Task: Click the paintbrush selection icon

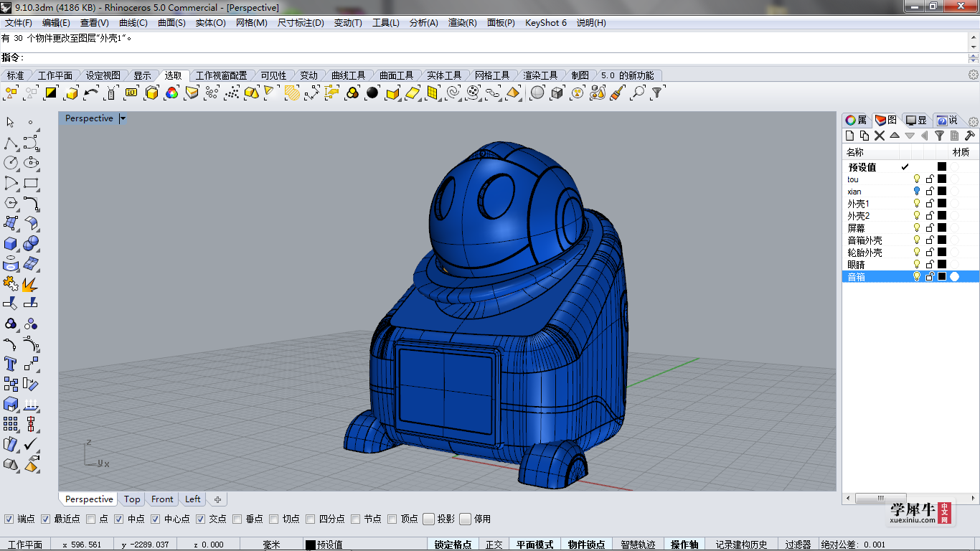Action: point(617,93)
